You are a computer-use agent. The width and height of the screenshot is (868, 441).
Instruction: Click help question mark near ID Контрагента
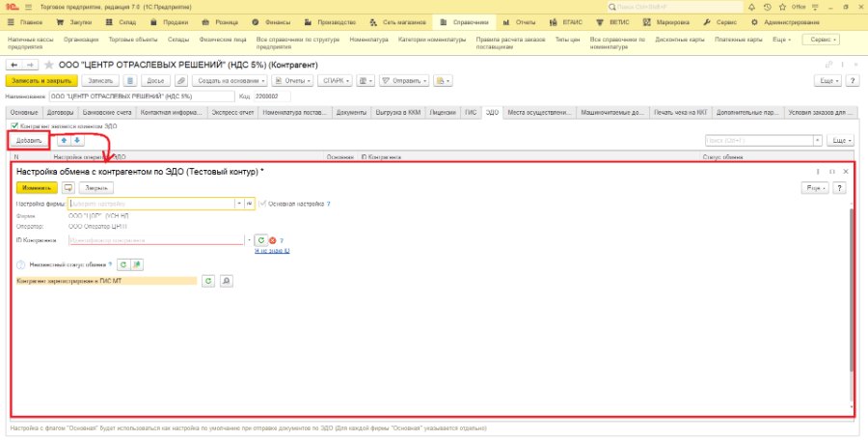click(x=282, y=241)
